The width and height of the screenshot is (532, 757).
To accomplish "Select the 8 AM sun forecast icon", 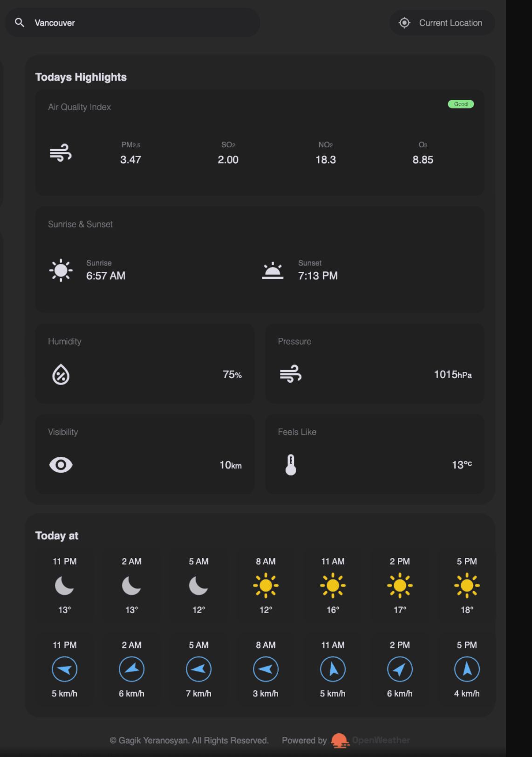I will (x=266, y=585).
